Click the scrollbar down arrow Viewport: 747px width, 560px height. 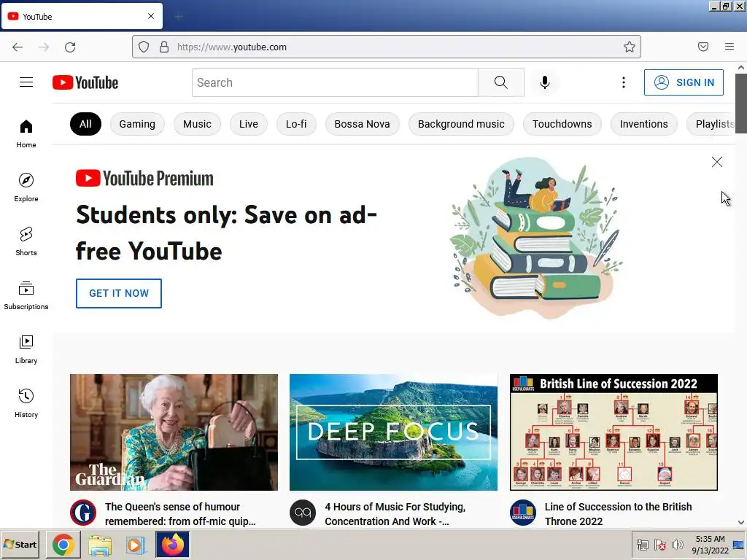pyautogui.click(x=741, y=522)
